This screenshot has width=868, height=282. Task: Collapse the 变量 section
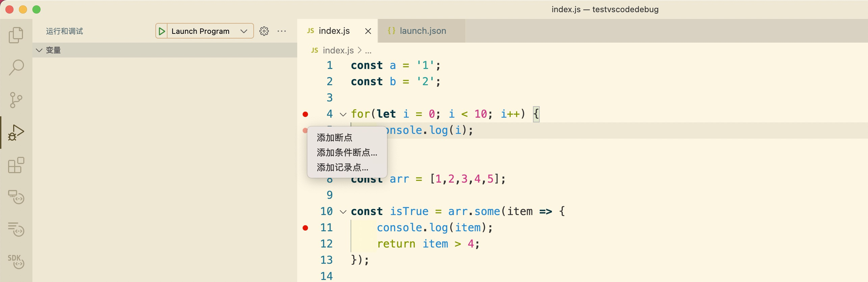(x=165, y=50)
